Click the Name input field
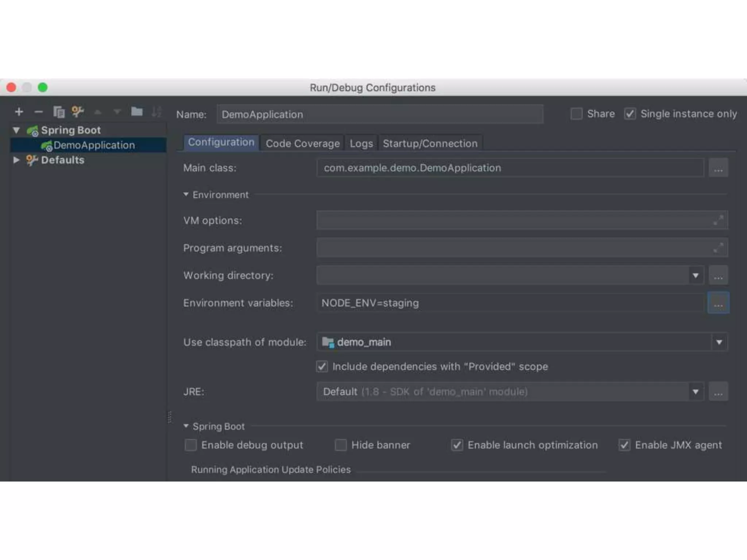Screen dimensions: 747x560 [379, 114]
